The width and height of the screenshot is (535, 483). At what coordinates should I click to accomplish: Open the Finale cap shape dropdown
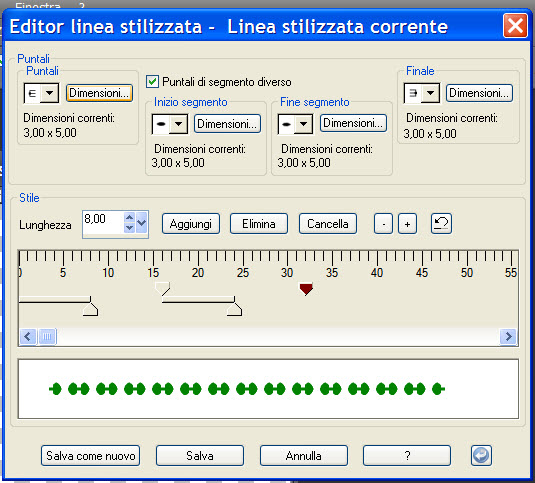[x=431, y=93]
